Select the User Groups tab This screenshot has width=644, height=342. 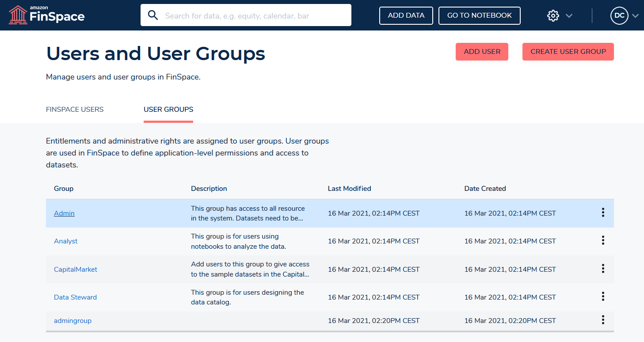click(x=168, y=110)
